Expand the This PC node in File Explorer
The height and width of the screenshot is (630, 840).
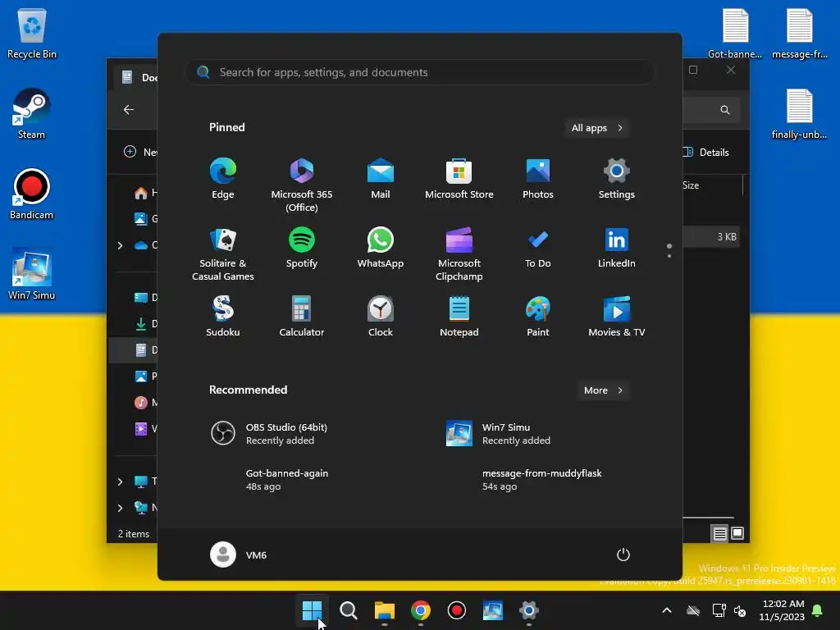click(x=120, y=482)
